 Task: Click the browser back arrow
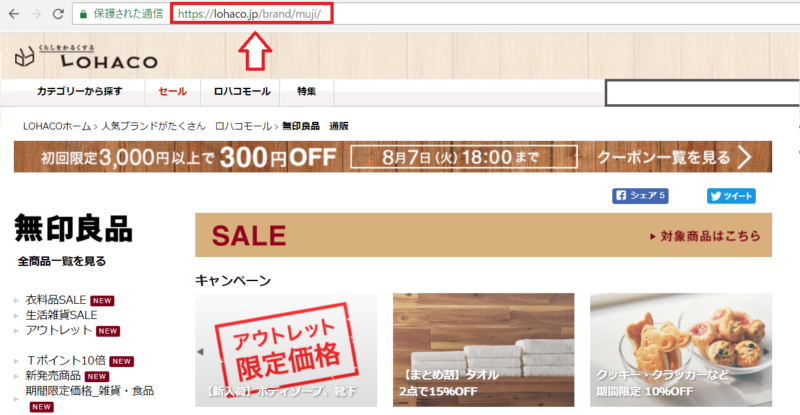click(14, 14)
